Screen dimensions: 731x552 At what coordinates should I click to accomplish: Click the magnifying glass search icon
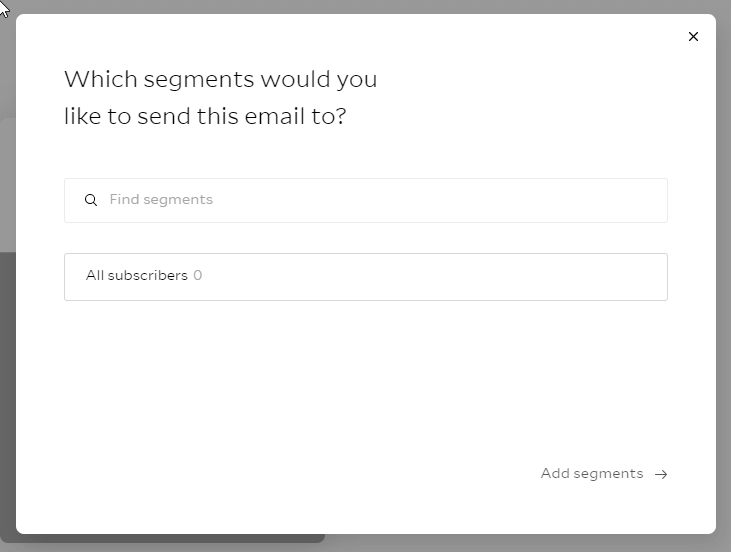pyautogui.click(x=91, y=200)
